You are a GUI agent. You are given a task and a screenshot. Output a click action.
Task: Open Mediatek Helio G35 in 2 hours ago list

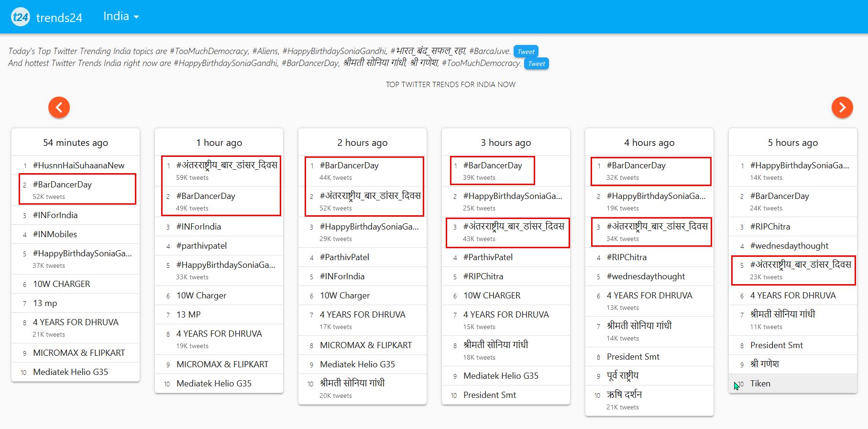click(357, 364)
